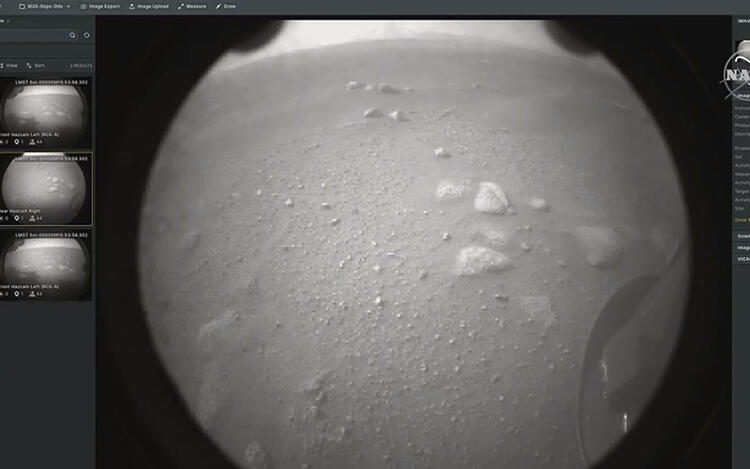
Task: Open the View options label
Action: (12, 65)
